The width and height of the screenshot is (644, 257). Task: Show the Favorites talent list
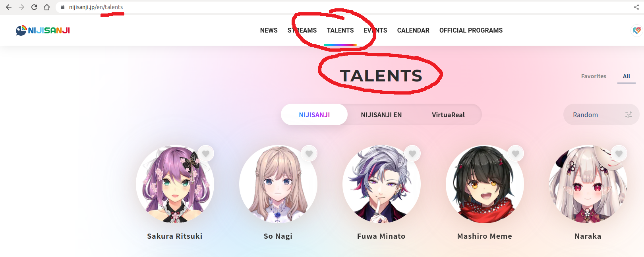594,76
